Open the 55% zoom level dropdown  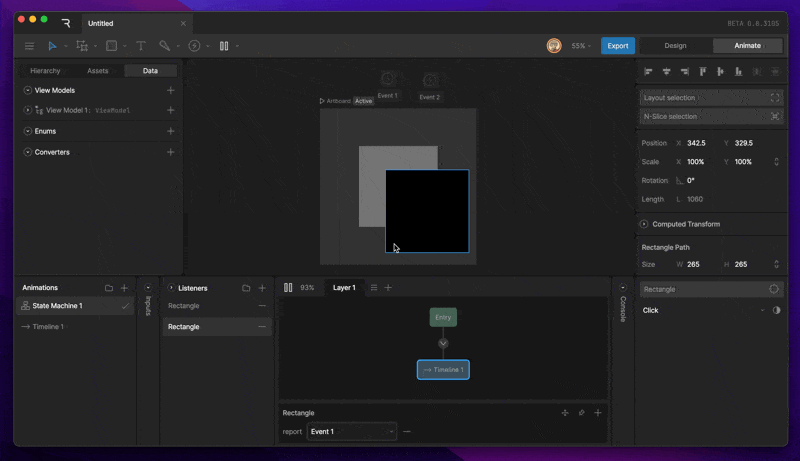click(x=581, y=46)
